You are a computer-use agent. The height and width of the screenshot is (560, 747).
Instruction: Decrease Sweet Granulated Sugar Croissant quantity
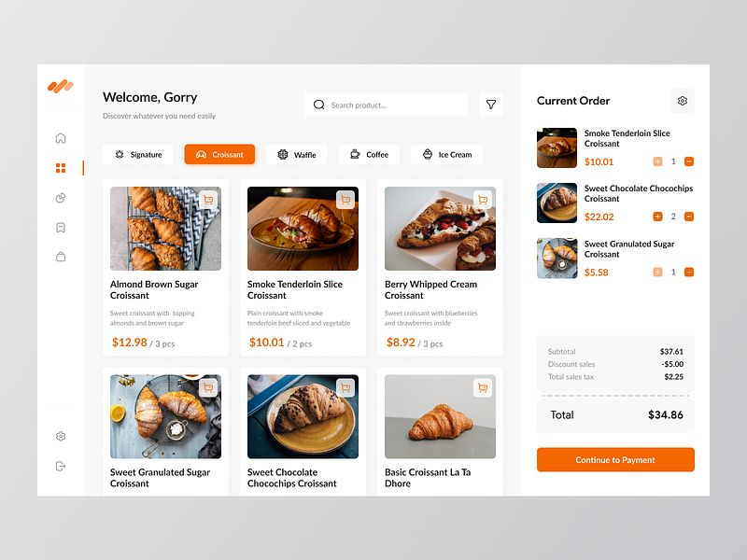[x=689, y=272]
